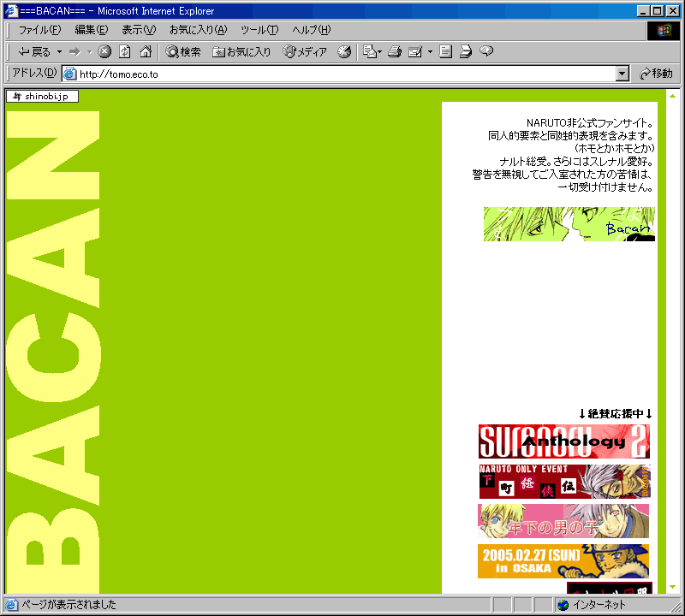Click the text (ホモとかホモとか)

(614, 148)
